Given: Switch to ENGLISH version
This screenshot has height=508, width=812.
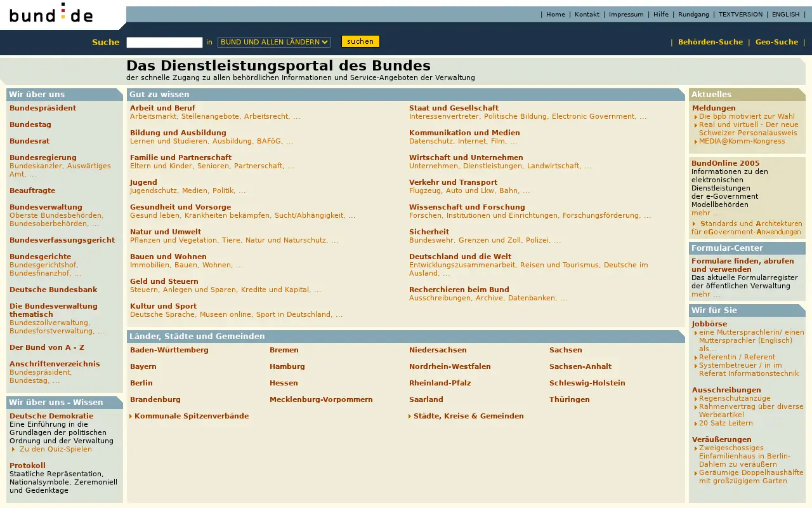Looking at the screenshot, I should click(785, 15).
